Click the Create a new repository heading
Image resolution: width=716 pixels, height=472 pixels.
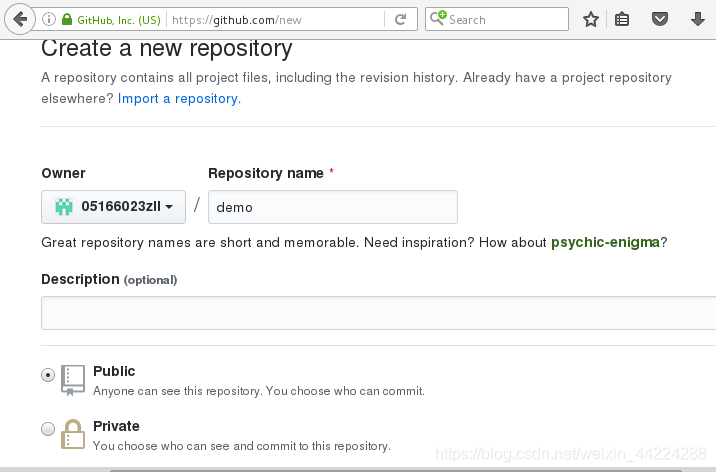click(167, 48)
